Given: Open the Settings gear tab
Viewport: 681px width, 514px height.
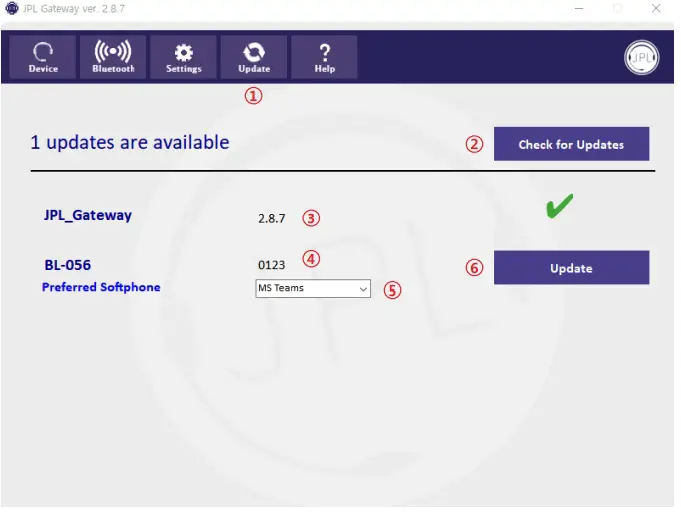Looking at the screenshot, I should coord(183,57).
